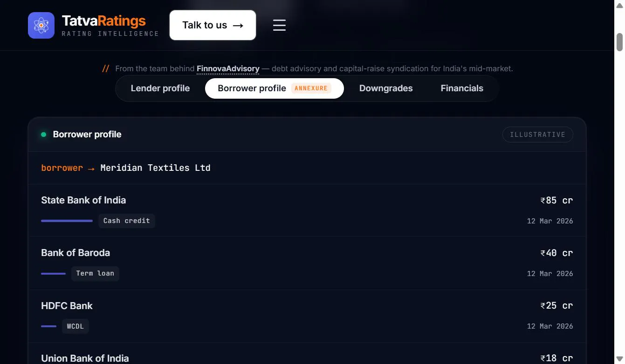Click the scrollbar down arrow
Screen dimensions: 625x364
coord(620,359)
